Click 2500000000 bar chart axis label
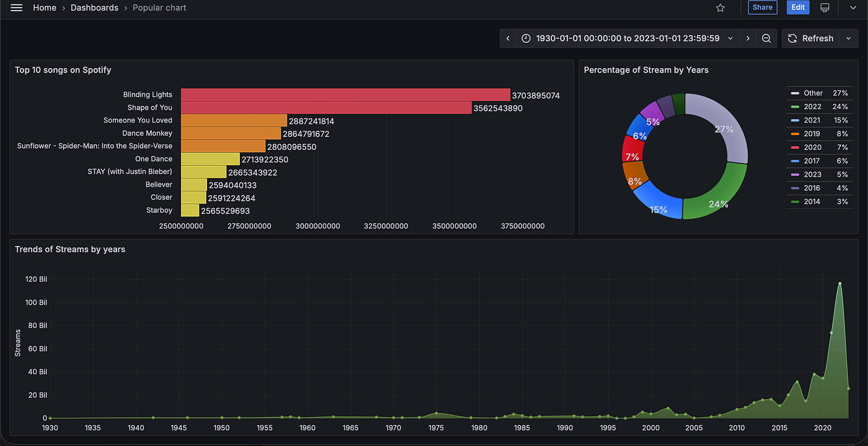 (181, 226)
